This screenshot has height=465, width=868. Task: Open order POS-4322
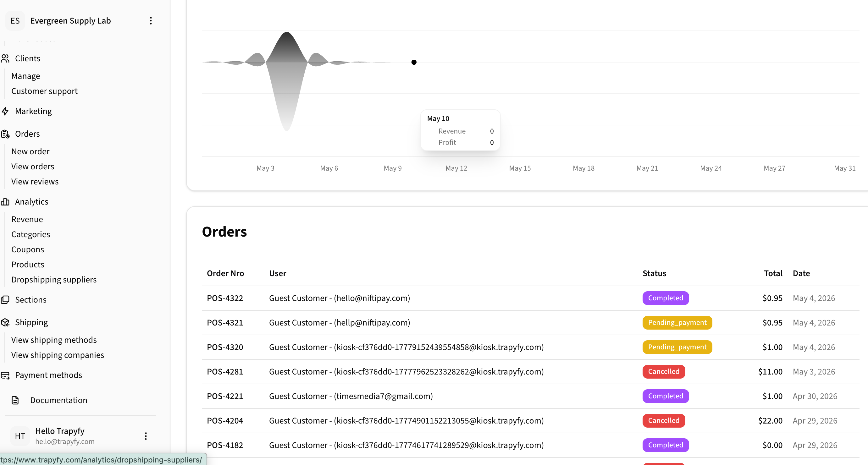[225, 298]
